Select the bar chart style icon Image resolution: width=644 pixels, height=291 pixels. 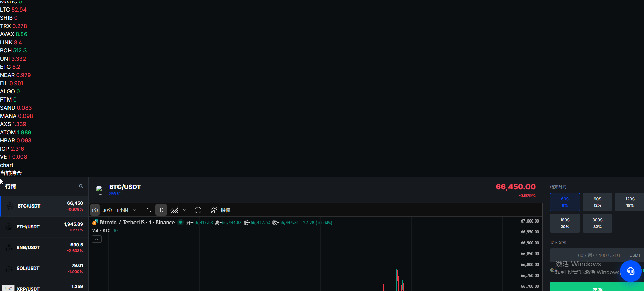point(148,210)
